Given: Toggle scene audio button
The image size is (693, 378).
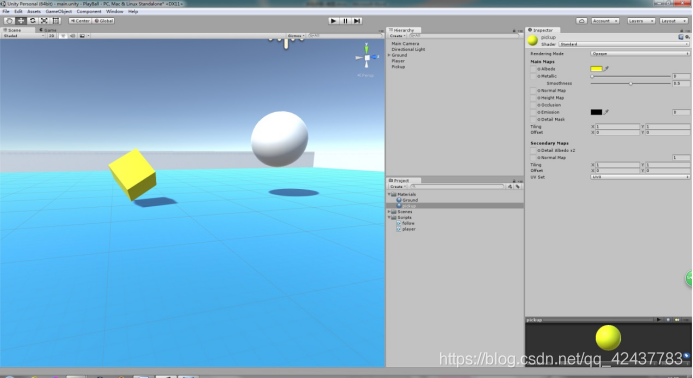Looking at the screenshot, I should click(72, 36).
